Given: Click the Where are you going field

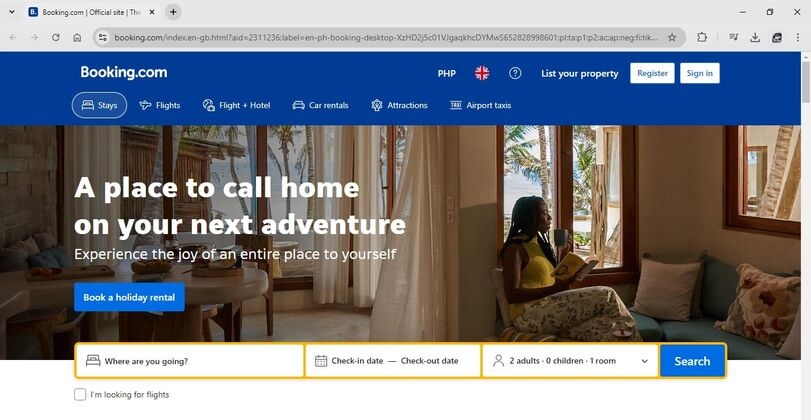Looking at the screenshot, I should click(x=189, y=361).
